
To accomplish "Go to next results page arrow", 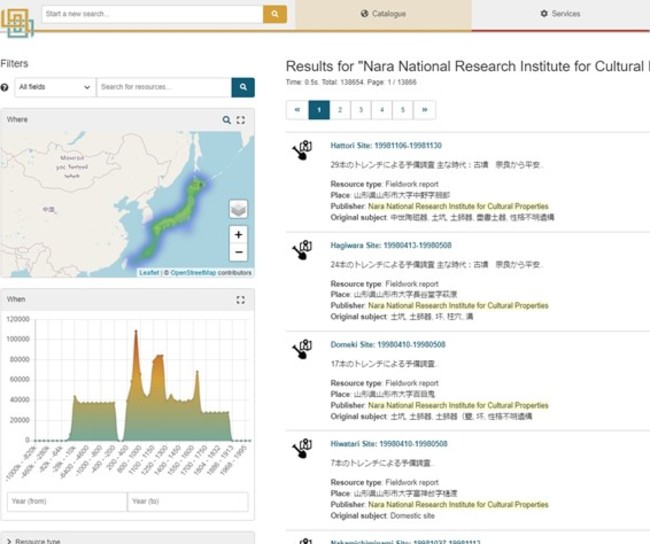I will [x=424, y=110].
